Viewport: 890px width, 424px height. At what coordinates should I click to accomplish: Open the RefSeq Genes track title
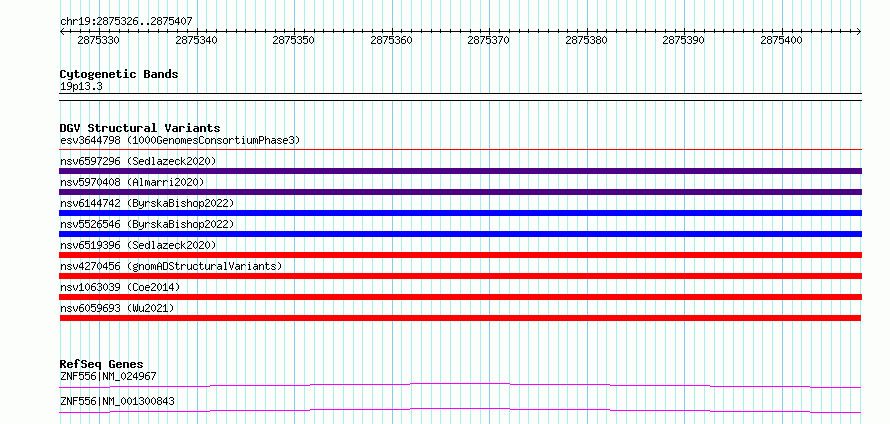(102, 364)
